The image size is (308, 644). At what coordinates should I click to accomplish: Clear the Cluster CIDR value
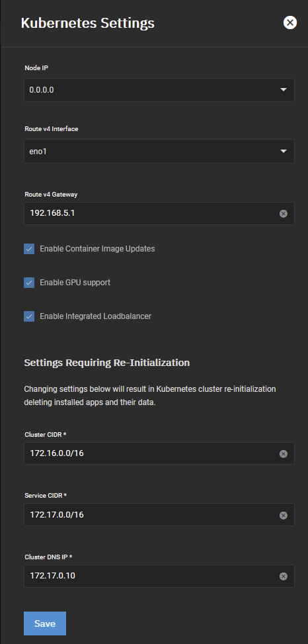pos(284,454)
